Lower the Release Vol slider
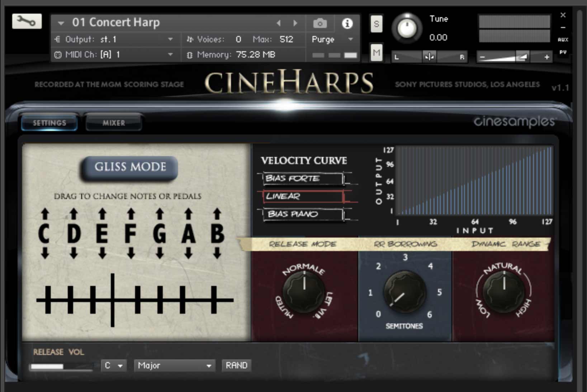Image resolution: width=587 pixels, height=392 pixels. 47,367
